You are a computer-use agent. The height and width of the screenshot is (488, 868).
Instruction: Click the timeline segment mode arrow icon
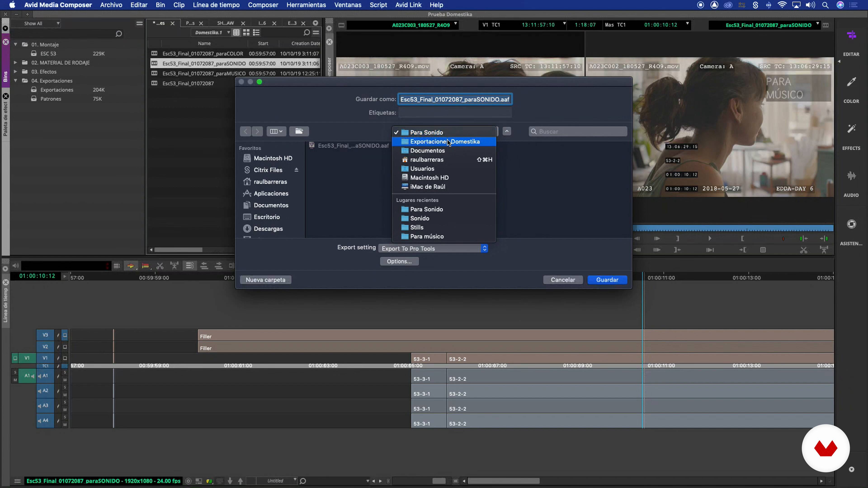click(x=130, y=266)
